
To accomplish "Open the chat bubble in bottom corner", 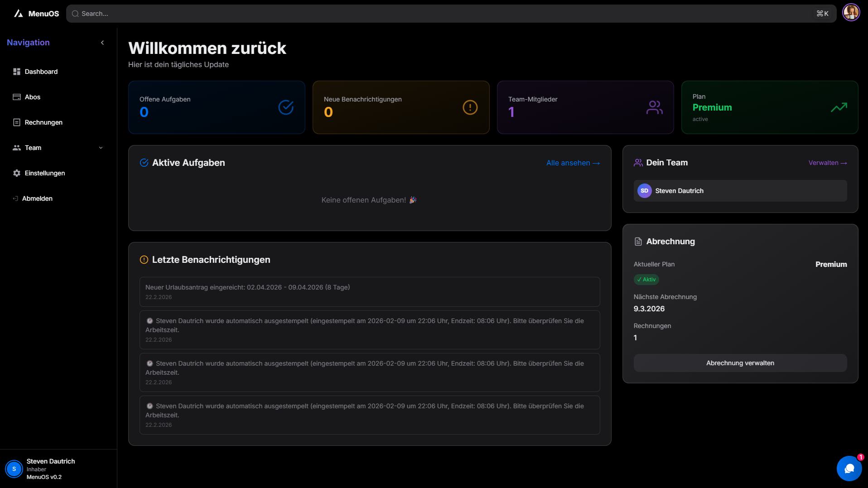I will [x=849, y=469].
